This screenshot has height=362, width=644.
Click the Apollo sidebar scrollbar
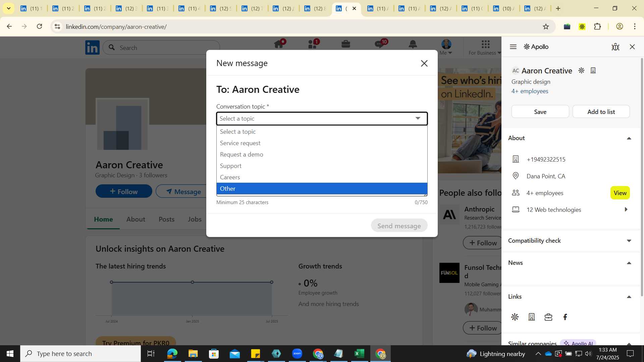tap(641, 178)
